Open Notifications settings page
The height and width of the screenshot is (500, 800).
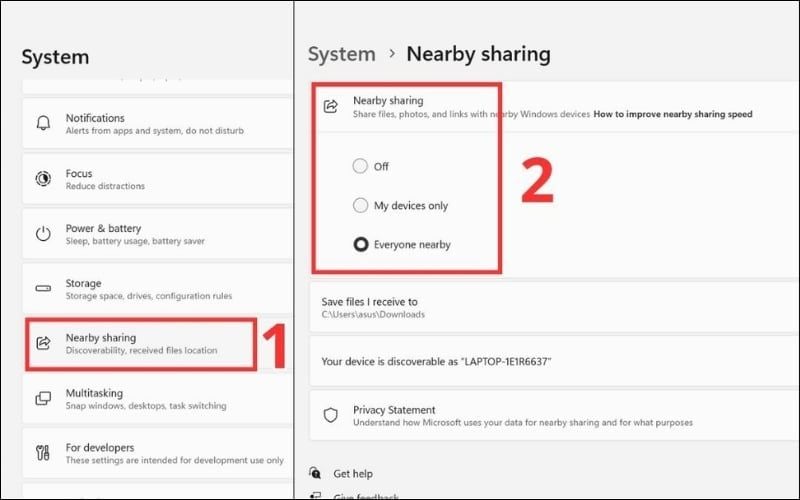[150, 124]
